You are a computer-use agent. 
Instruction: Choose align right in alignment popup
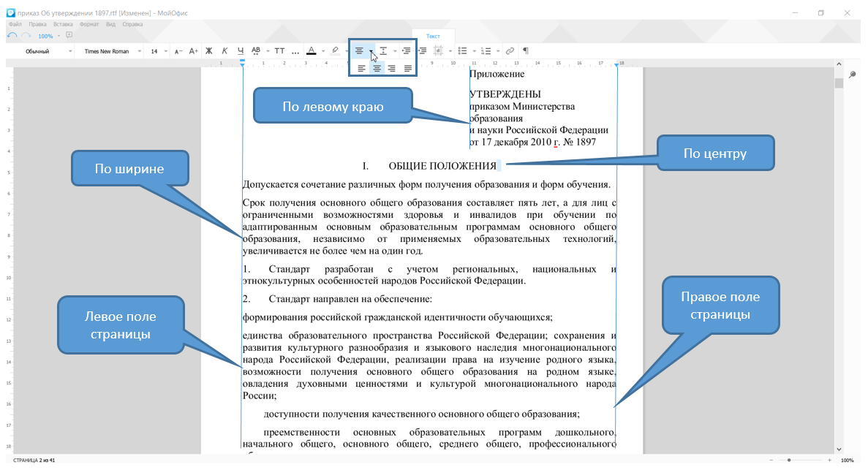click(x=391, y=69)
